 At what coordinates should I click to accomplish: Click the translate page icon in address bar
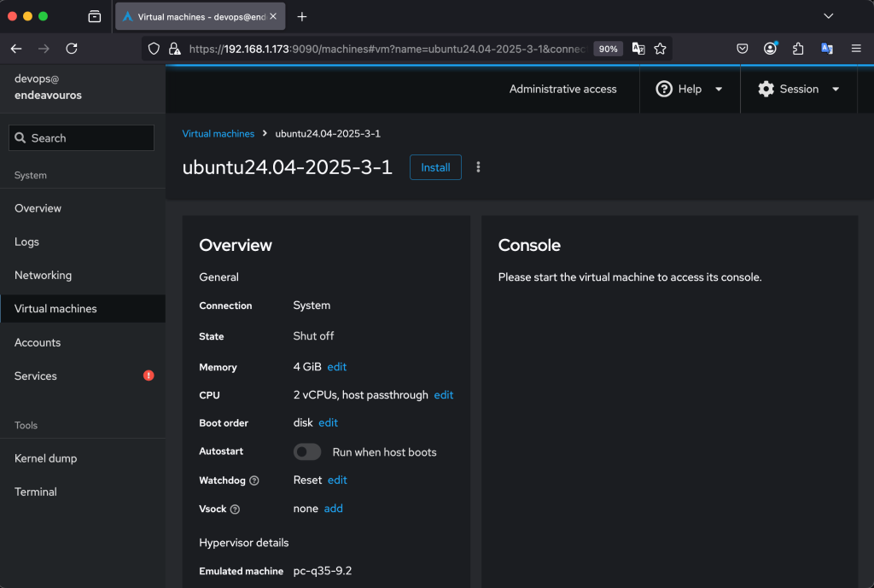pyautogui.click(x=638, y=49)
